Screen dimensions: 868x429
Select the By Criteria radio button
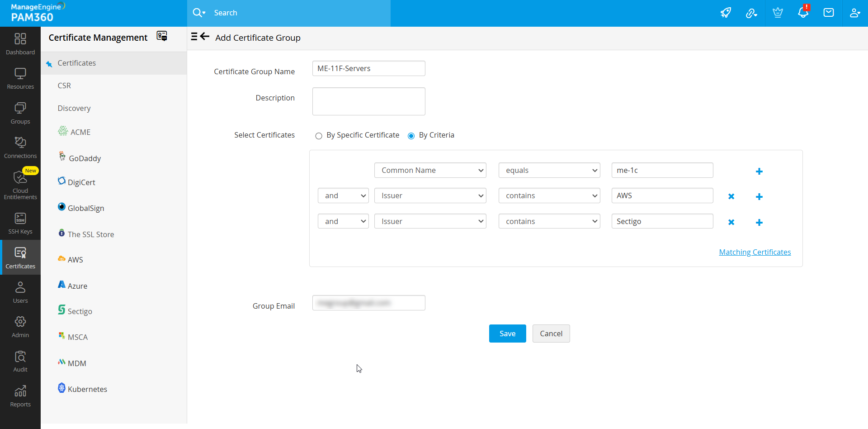(x=411, y=136)
